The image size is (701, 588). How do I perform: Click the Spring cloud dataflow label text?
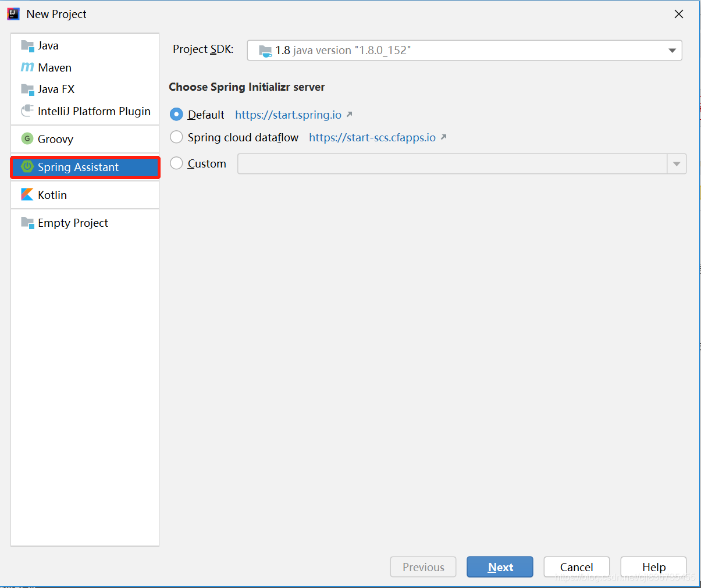point(243,137)
